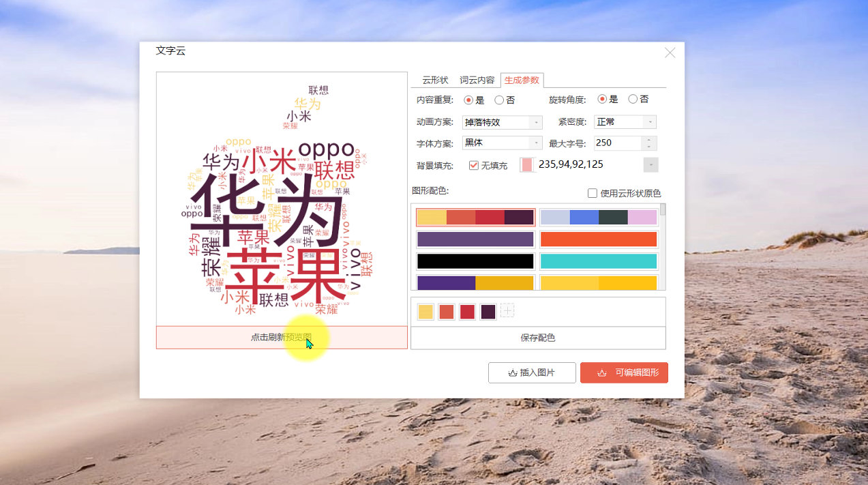Select the solid black color scheme

click(475, 261)
